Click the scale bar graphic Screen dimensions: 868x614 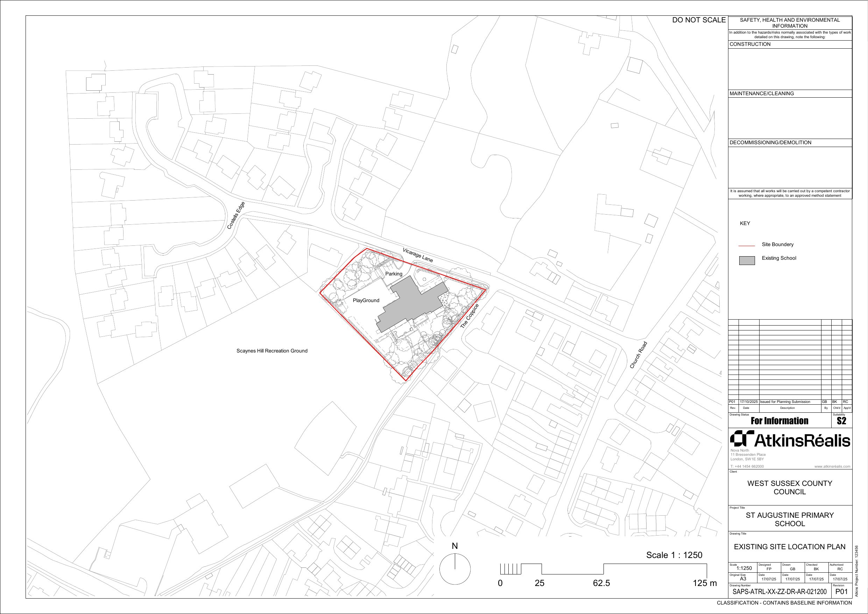603,568
